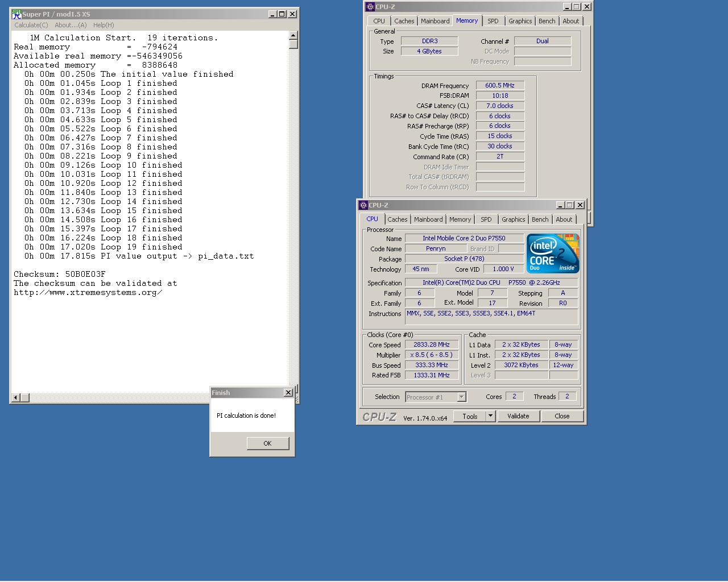Click the processor Name field value
Viewport: 728px width, 582px height.
pos(464,238)
